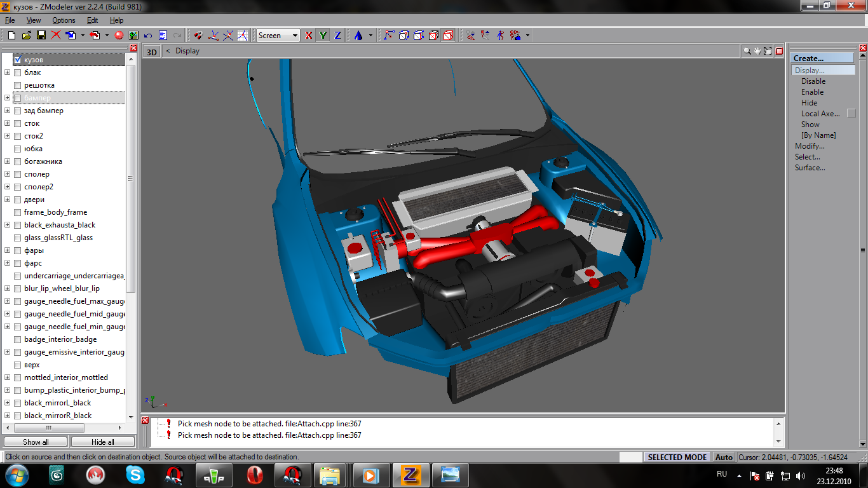
Task: Select the viewport zoom magnifier tool
Action: click(x=747, y=51)
